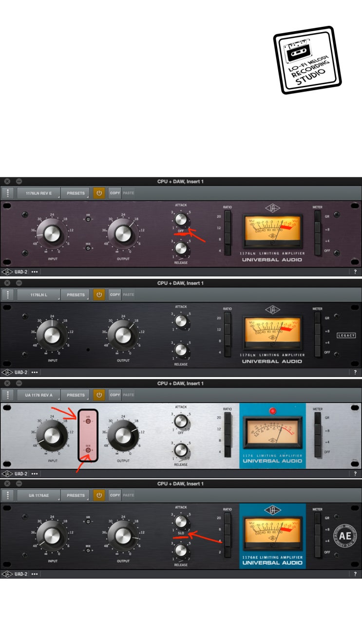This screenshot has height=644, width=362.
Task: Select ratio 20 on 1176LN REV E
Action: click(228, 217)
